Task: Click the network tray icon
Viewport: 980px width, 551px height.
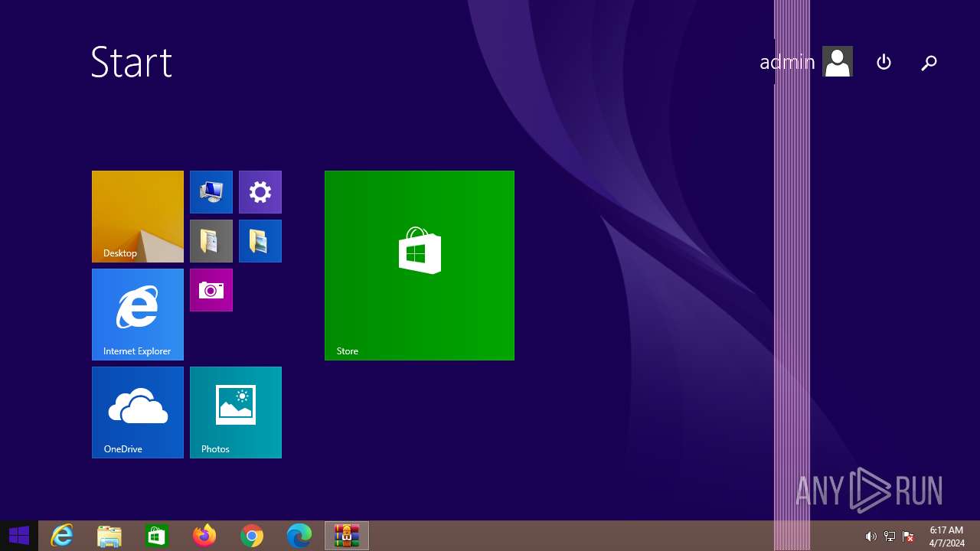Action: click(x=890, y=536)
